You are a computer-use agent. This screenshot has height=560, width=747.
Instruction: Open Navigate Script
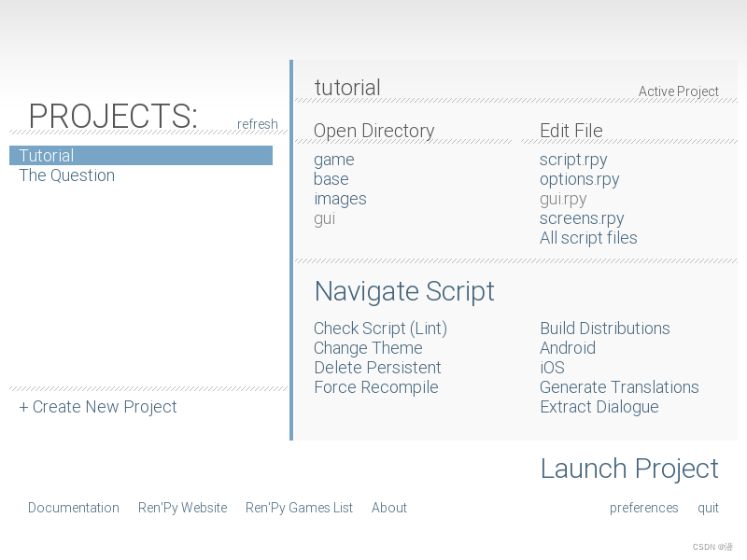coord(404,291)
